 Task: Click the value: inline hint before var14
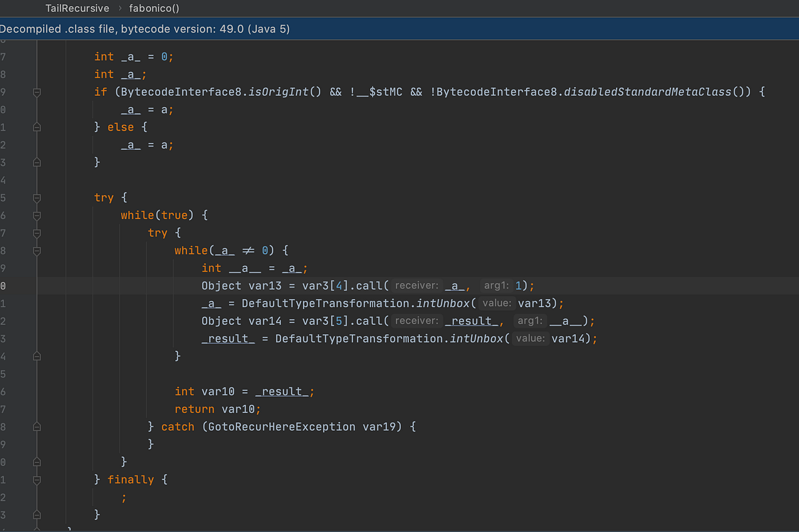tap(531, 338)
